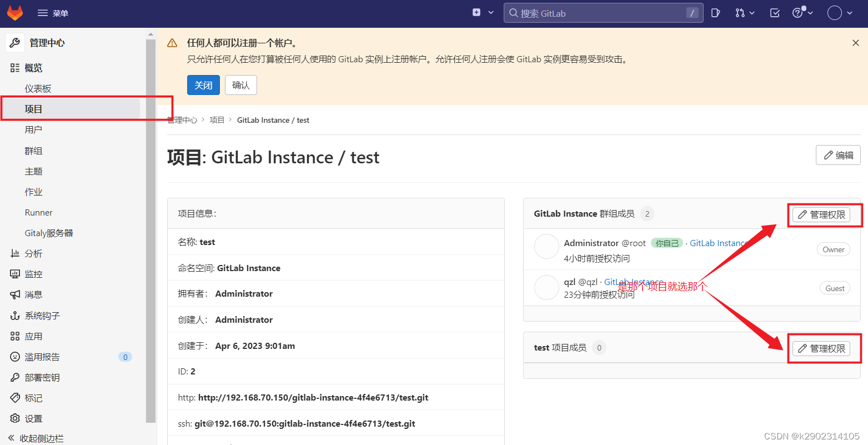Image resolution: width=868 pixels, height=445 pixels.
Task: Click the ID: 2 row
Action: pyautogui.click(x=336, y=371)
